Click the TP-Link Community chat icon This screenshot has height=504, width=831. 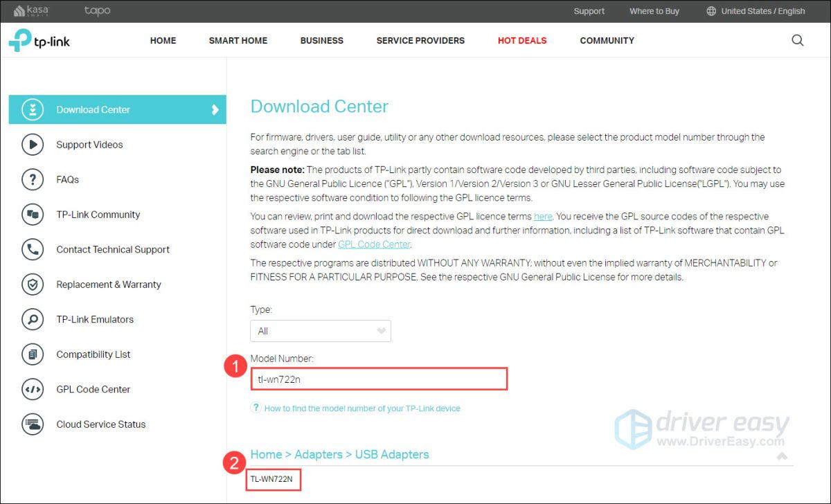click(33, 215)
